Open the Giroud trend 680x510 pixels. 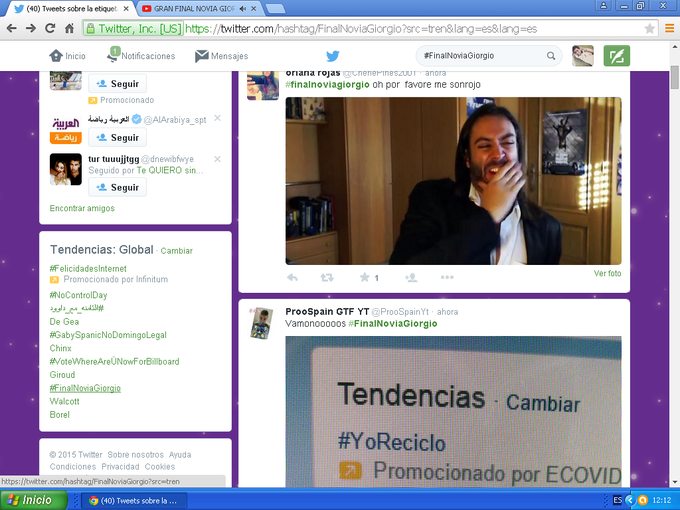(62, 375)
